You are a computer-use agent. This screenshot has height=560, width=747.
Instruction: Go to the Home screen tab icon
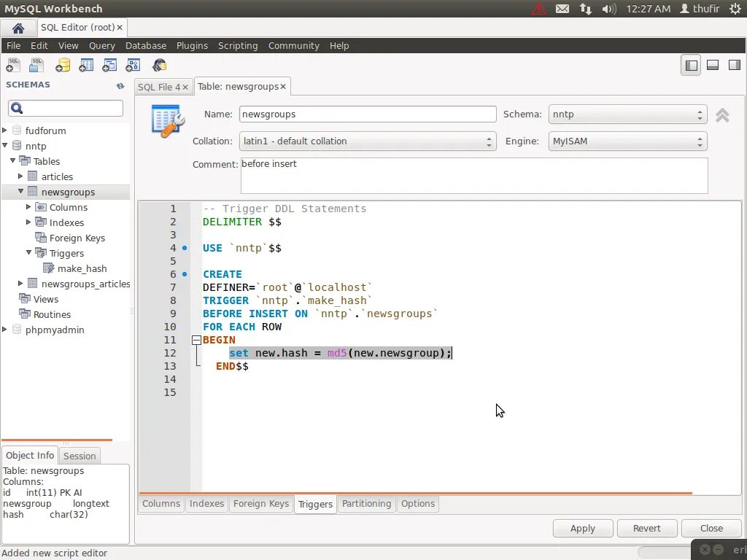(x=18, y=28)
